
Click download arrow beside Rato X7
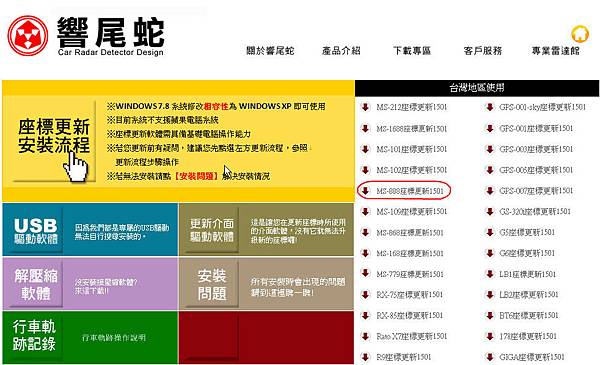tap(365, 336)
